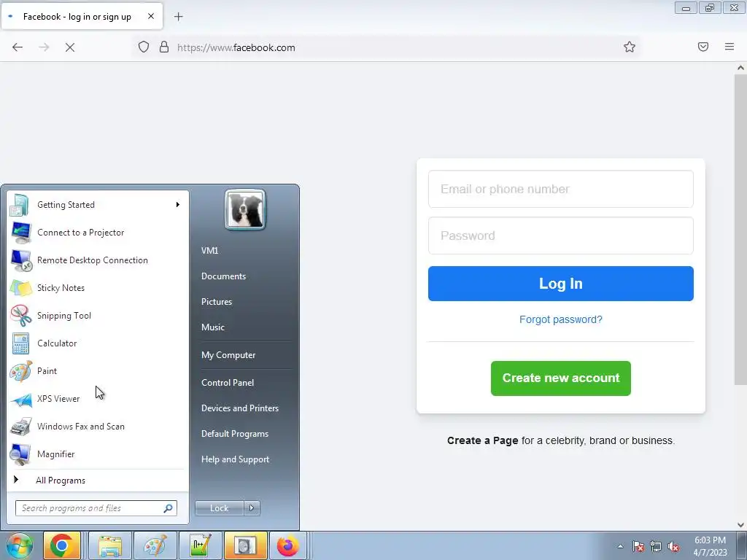Screen dimensions: 747x560
Task: Bookmark this page with the star
Action: [630, 47]
